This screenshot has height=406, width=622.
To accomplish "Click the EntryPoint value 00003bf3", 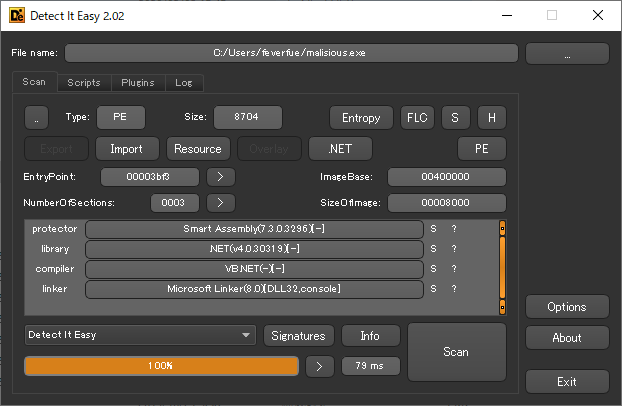I will (x=150, y=177).
